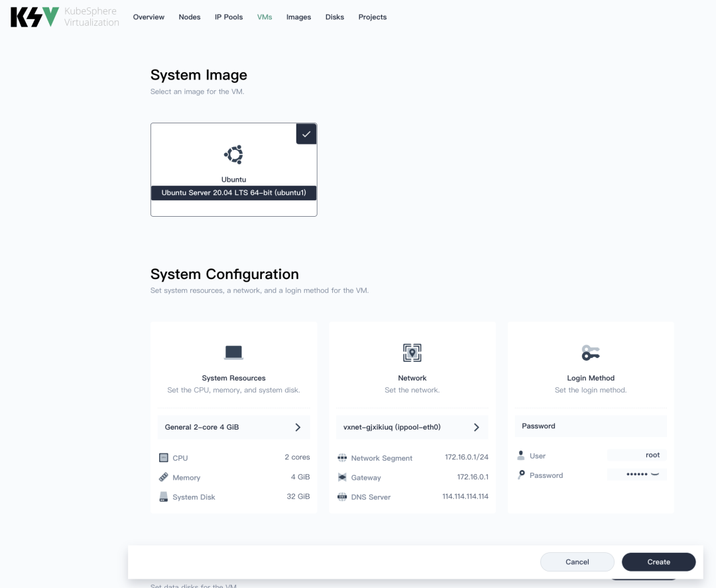Click the 32 GiB system disk value
The height and width of the screenshot is (588, 716).
coord(298,497)
